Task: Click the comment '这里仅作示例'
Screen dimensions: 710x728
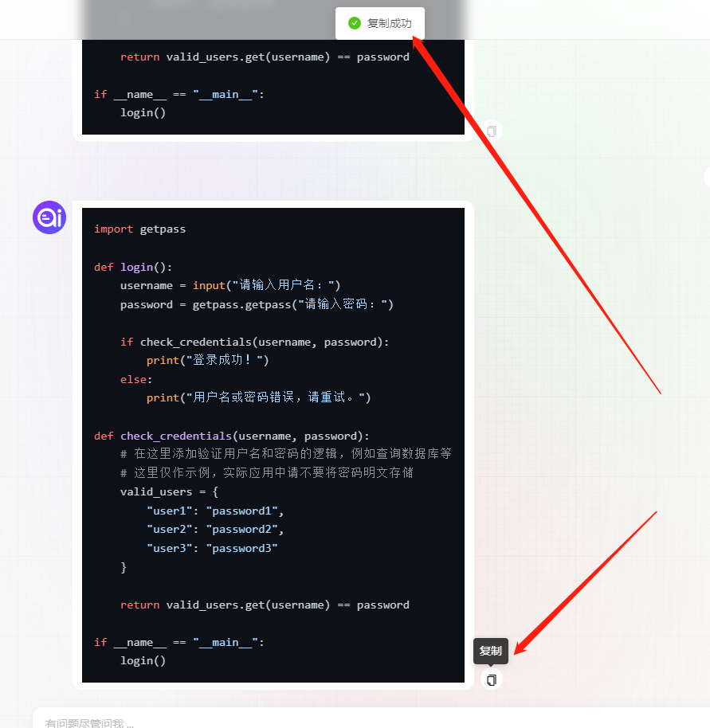Action: [x=266, y=472]
